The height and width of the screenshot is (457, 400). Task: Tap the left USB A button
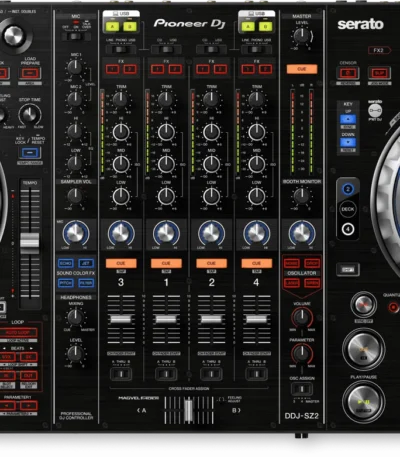coord(113,27)
